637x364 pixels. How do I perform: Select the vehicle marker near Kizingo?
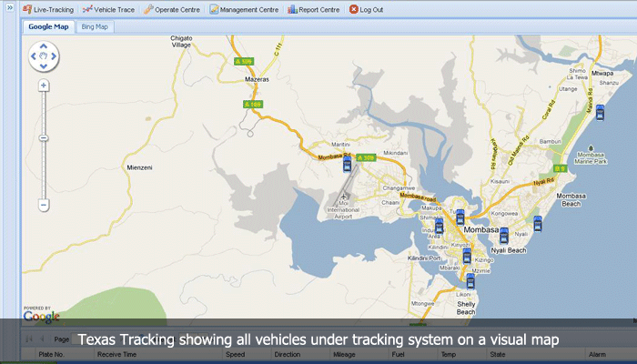click(467, 256)
